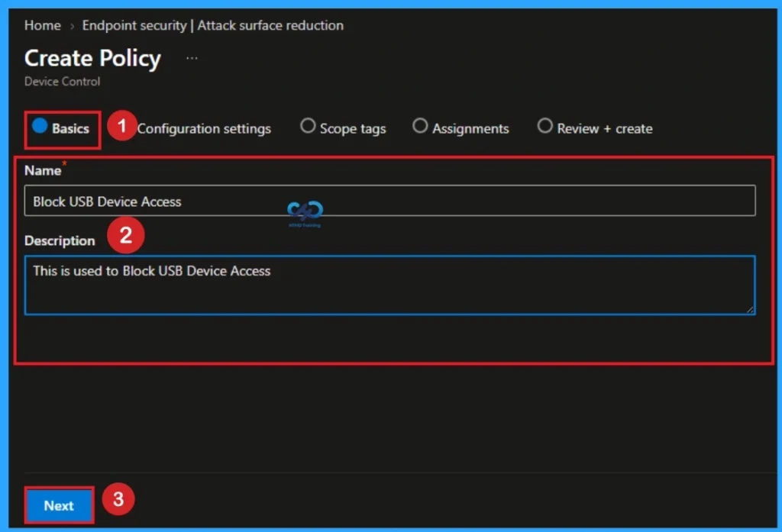Click the Name field with Block USB Device Access

390,201
